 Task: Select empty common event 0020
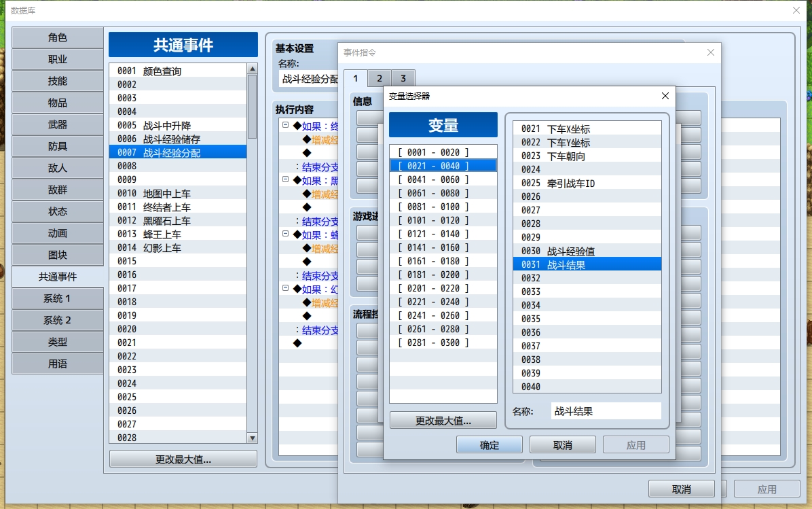(x=178, y=329)
